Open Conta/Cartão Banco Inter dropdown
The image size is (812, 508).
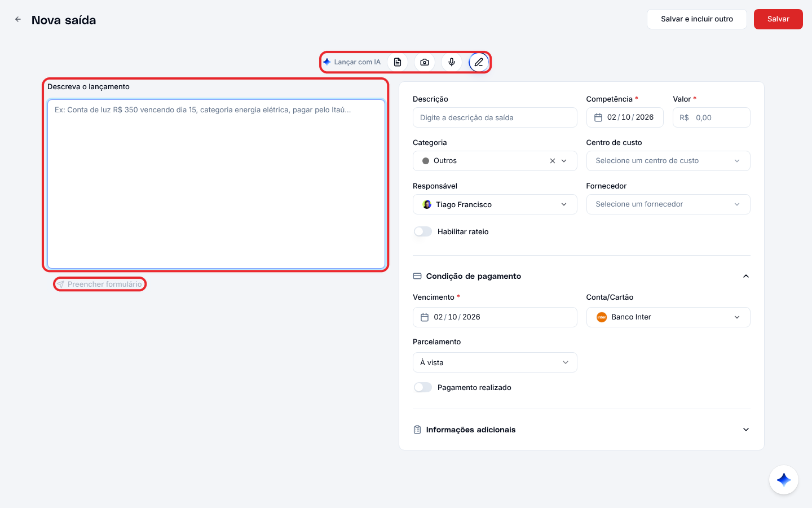[x=668, y=317]
